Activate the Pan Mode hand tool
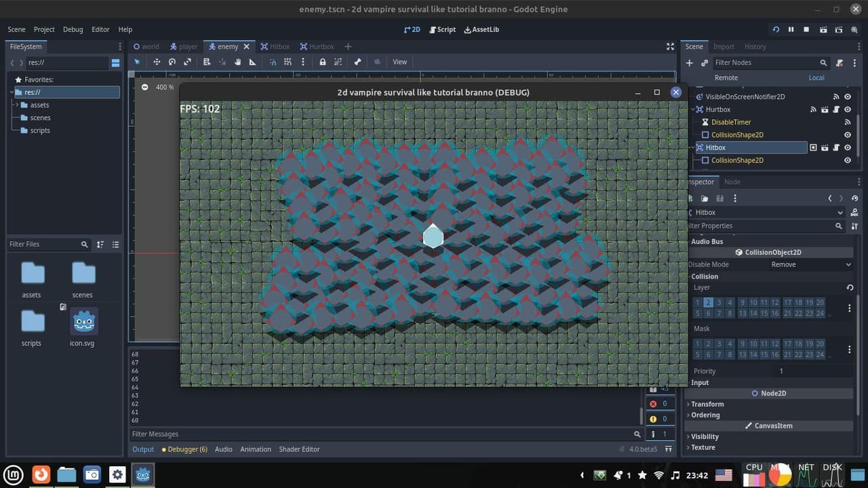 pos(238,62)
